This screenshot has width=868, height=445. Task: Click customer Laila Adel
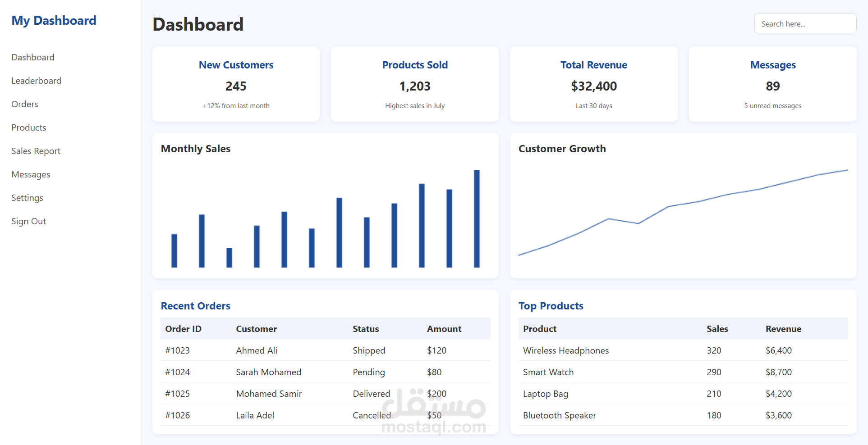[x=255, y=415]
